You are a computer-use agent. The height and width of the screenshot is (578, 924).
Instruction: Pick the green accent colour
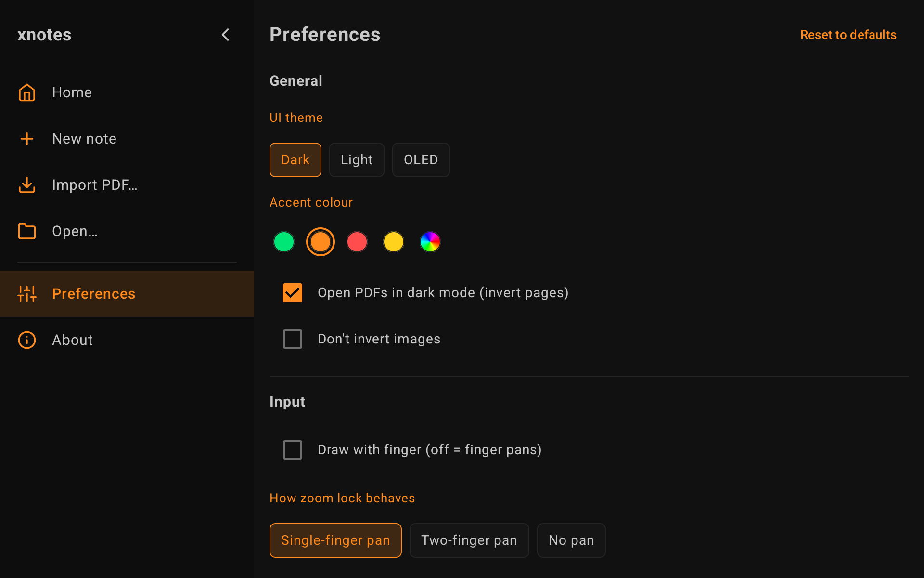(284, 242)
